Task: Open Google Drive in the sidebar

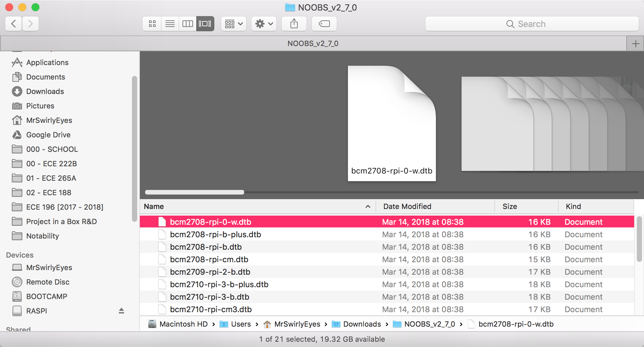Action: click(48, 135)
